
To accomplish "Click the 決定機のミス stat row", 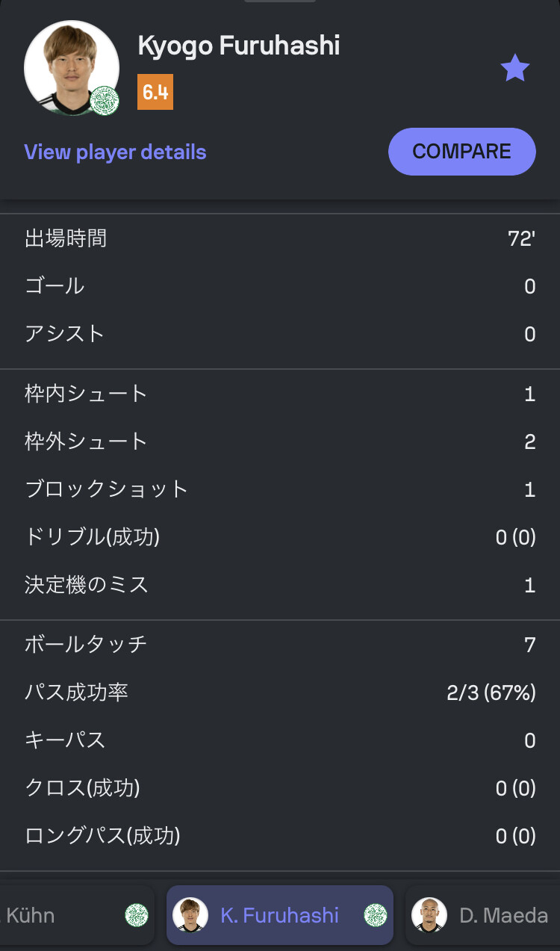I will (x=280, y=584).
